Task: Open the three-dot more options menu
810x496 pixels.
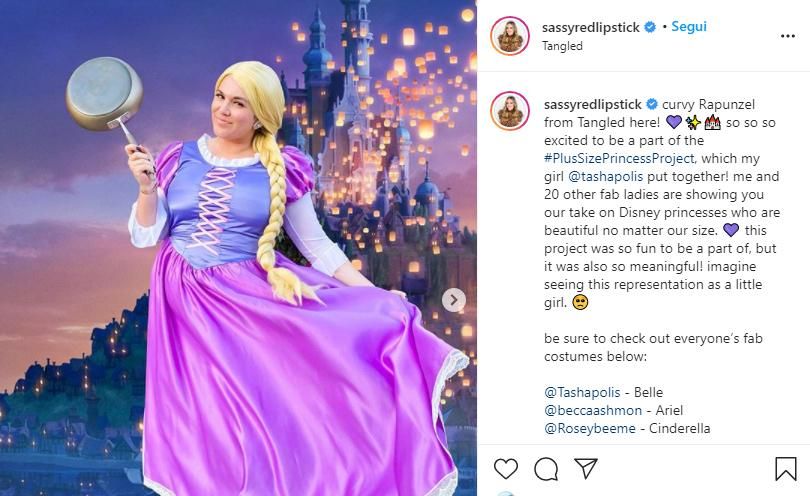Action: click(x=788, y=36)
